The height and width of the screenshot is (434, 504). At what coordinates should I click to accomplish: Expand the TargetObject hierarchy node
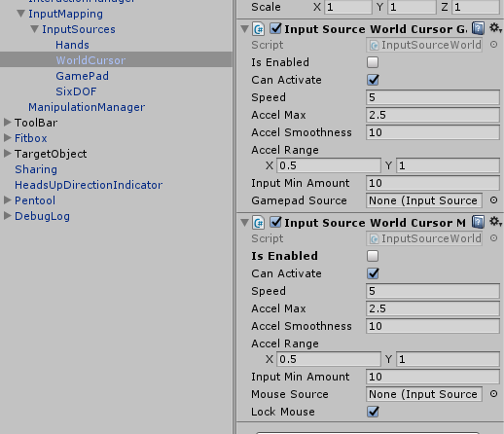(x=8, y=154)
